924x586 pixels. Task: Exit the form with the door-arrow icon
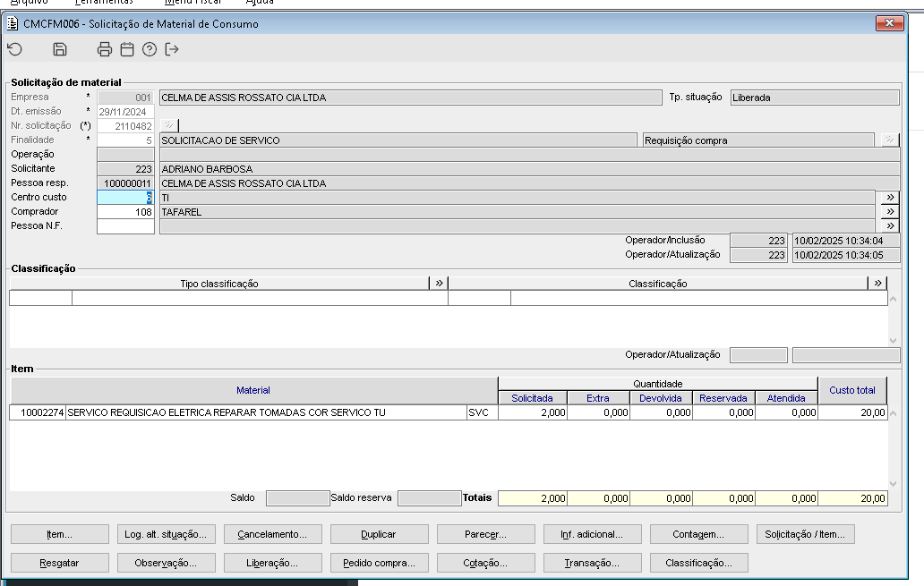172,49
